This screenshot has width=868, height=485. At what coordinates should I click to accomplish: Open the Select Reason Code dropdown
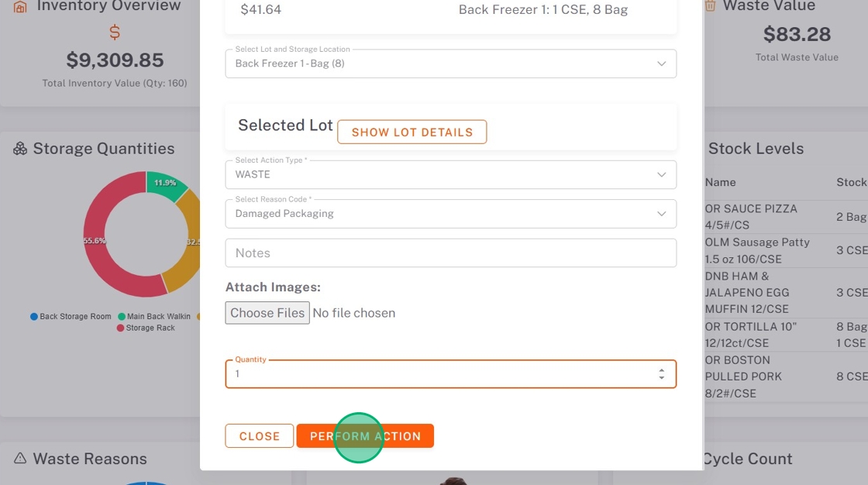point(450,214)
